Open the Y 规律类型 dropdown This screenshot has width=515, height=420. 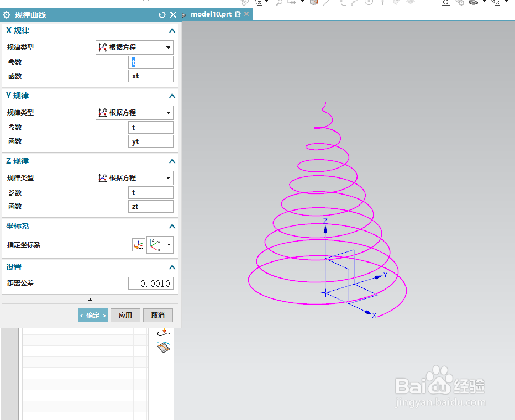[x=134, y=113]
